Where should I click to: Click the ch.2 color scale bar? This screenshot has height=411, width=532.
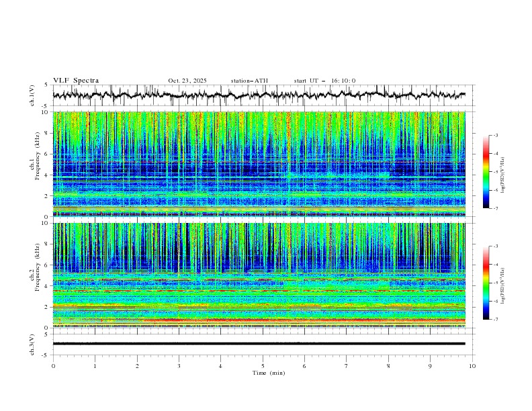tap(486, 283)
